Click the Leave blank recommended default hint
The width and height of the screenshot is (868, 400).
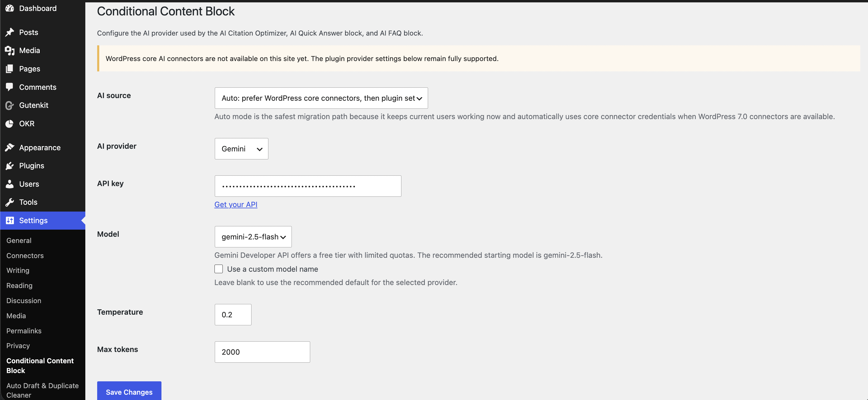click(336, 282)
